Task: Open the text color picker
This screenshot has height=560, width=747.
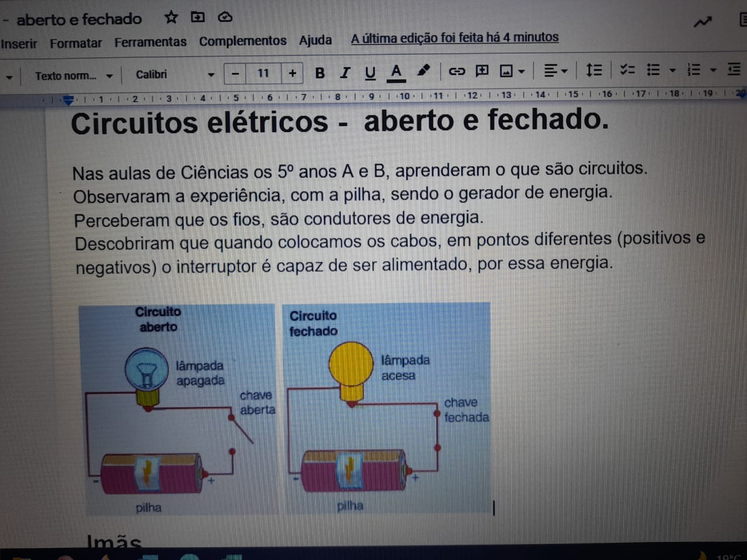Action: (x=396, y=72)
